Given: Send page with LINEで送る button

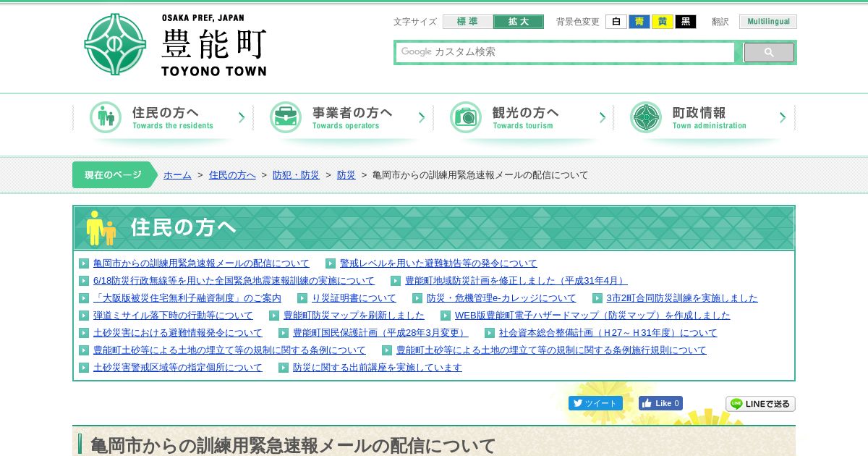Looking at the screenshot, I should click(760, 404).
